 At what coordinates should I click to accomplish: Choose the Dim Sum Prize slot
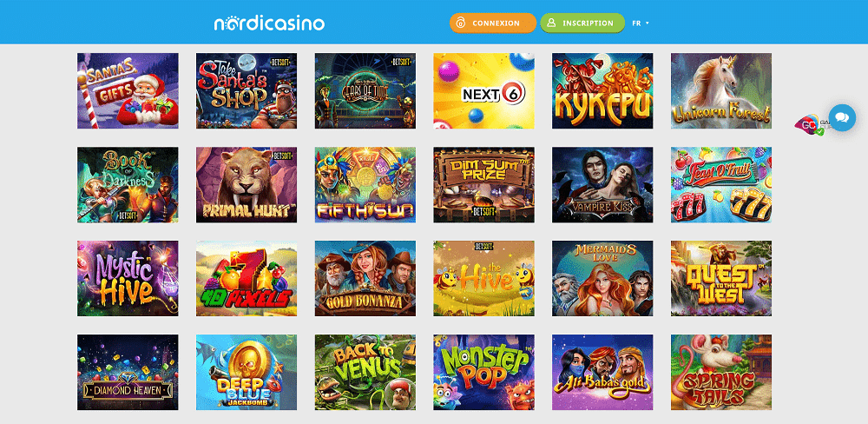483,184
